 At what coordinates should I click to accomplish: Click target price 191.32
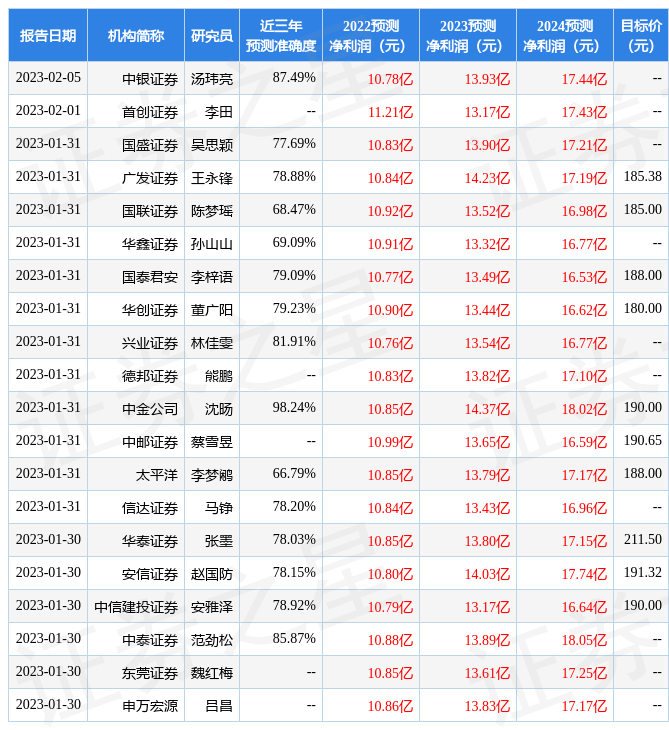(x=642, y=573)
